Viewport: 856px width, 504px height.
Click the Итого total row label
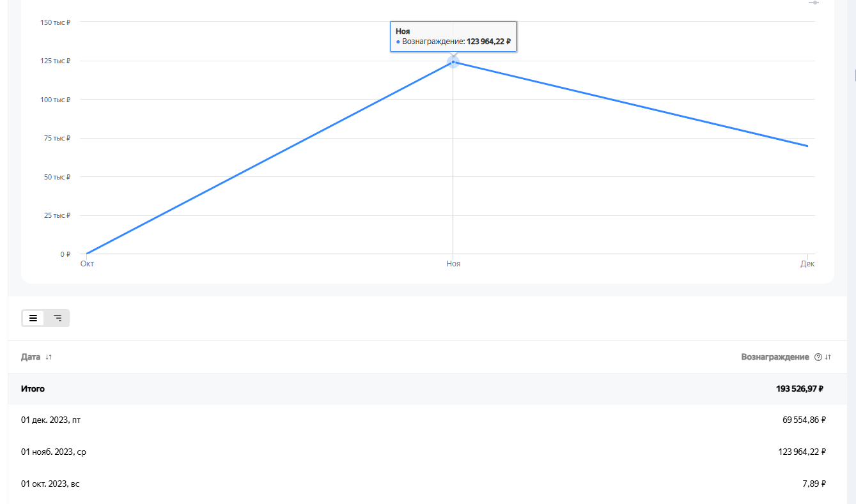point(33,388)
